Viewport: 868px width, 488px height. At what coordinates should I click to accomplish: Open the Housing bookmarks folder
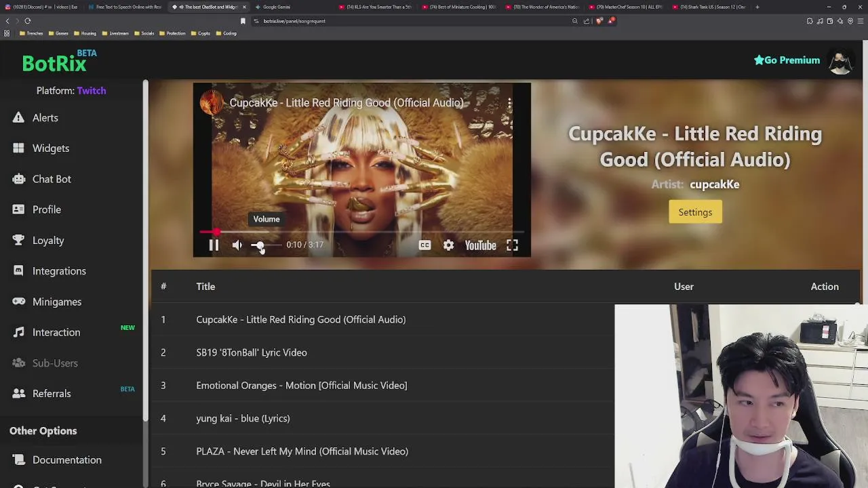(85, 33)
